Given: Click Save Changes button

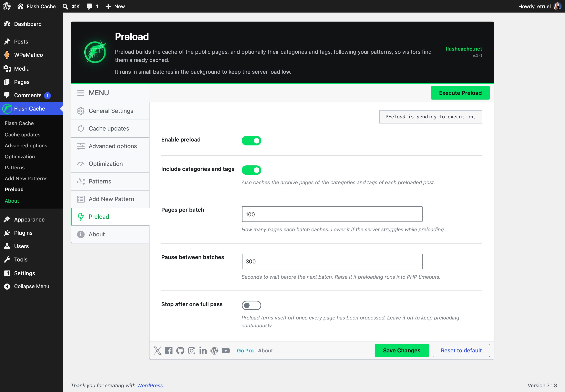Looking at the screenshot, I should click(x=402, y=350).
